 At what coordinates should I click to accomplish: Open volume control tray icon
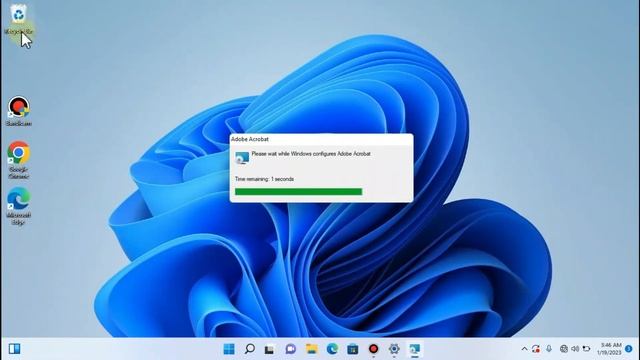click(575, 349)
